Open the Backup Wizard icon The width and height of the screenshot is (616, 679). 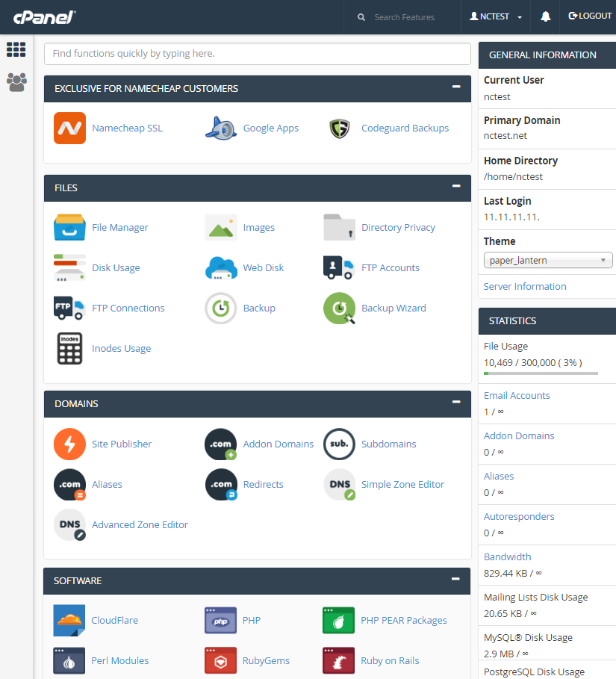pos(340,309)
